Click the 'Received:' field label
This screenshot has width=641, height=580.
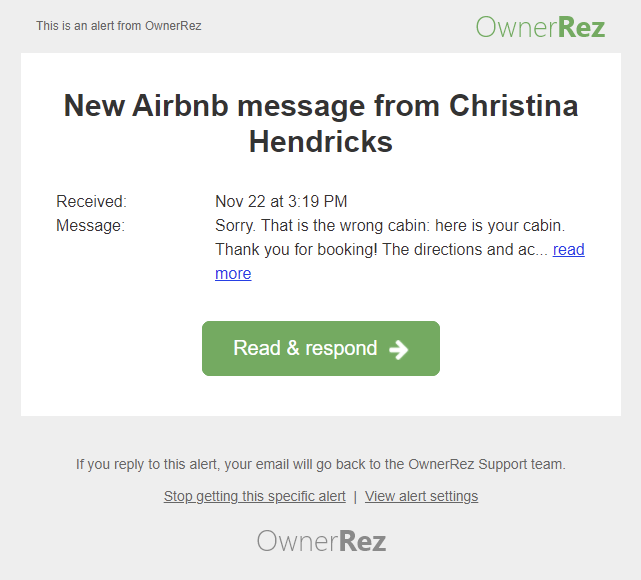pos(91,201)
